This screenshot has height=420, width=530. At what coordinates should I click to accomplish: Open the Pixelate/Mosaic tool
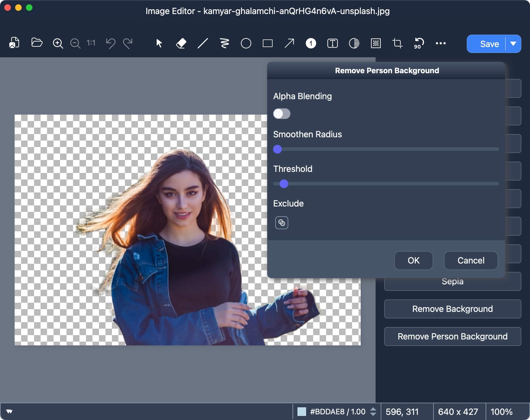(x=376, y=43)
